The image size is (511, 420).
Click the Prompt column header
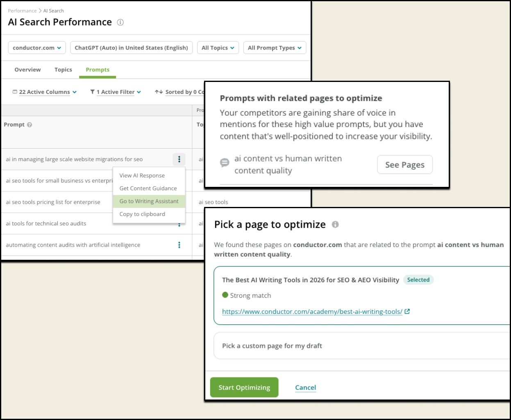click(x=14, y=125)
